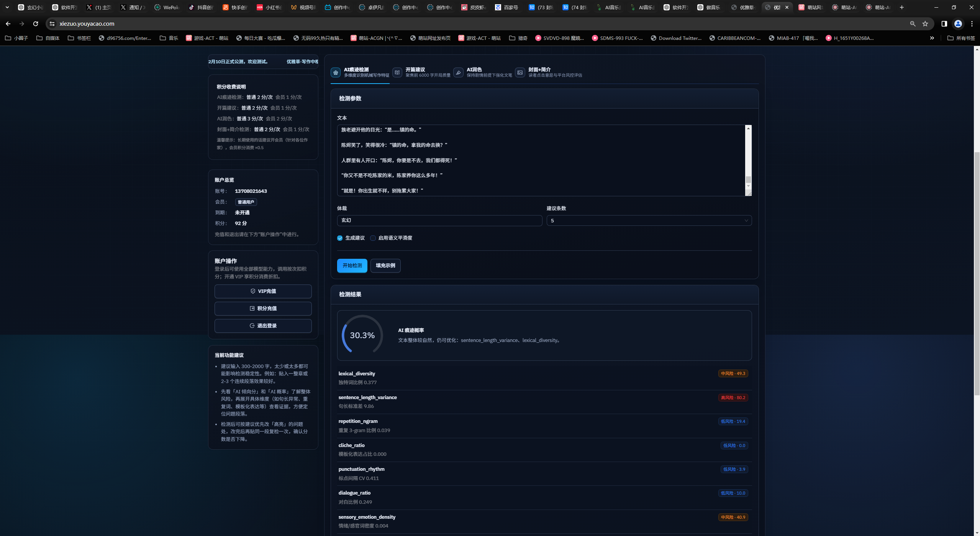Click the 封面+简介 image icon
This screenshot has width=980, height=536.
pyautogui.click(x=520, y=72)
